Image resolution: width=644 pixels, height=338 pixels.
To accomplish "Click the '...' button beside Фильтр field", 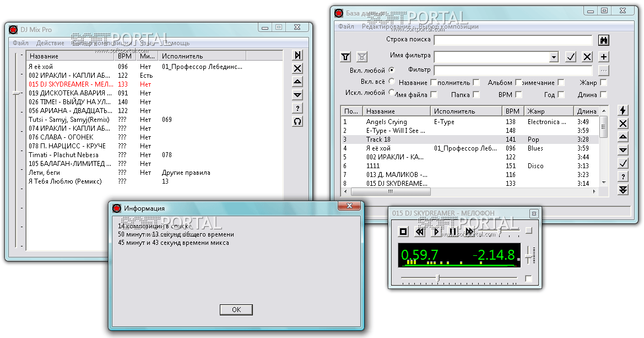I will point(603,71).
